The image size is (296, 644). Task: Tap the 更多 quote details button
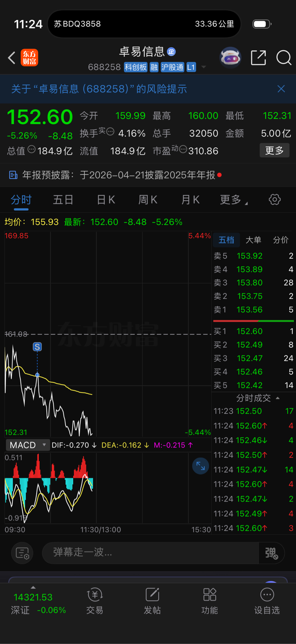tap(274, 150)
